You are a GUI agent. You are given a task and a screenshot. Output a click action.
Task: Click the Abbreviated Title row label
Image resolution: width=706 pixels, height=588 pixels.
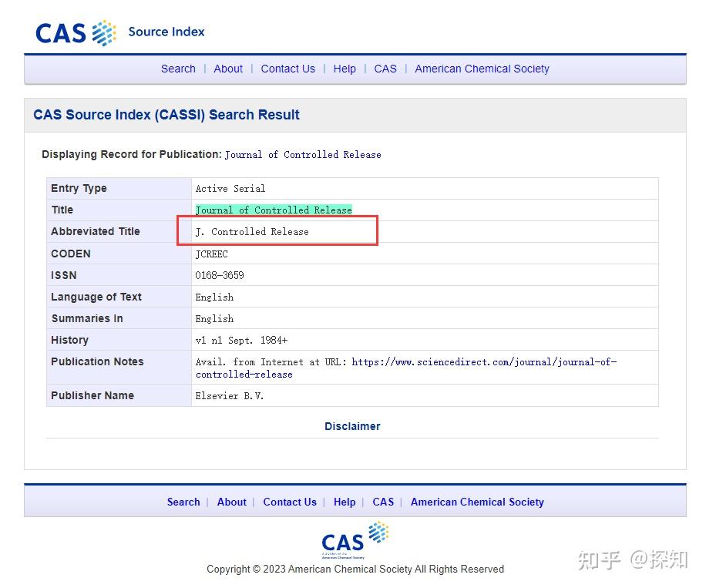96,231
